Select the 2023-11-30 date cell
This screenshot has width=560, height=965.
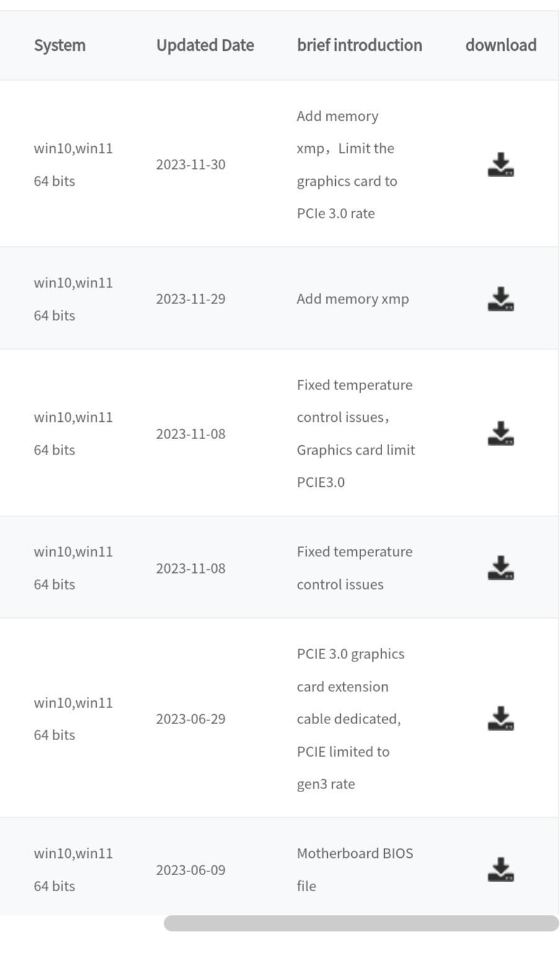tap(191, 165)
